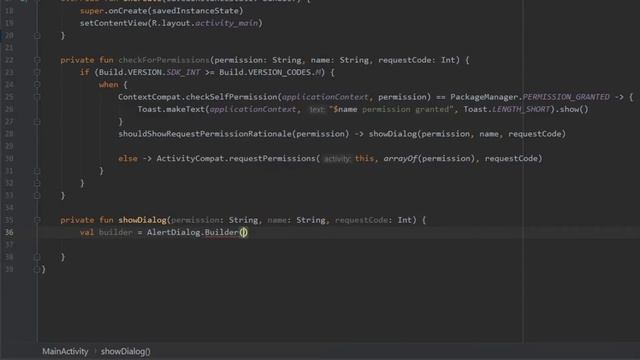The width and height of the screenshot is (640, 360).
Task: Select the SDK_INT constant
Action: [x=183, y=72]
